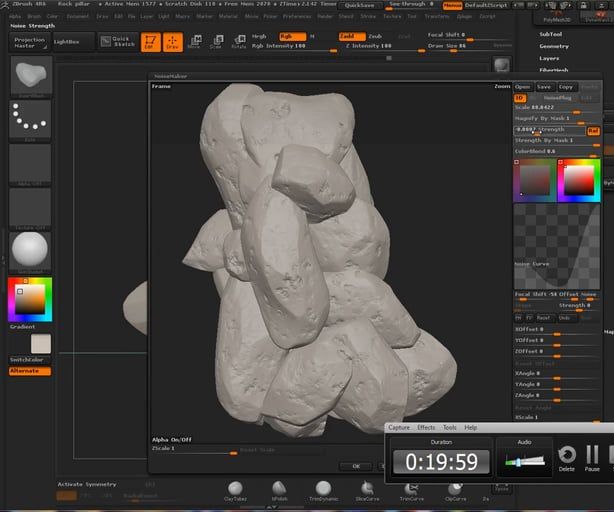
Task: Select the ClipCurve brush icon
Action: point(455,491)
